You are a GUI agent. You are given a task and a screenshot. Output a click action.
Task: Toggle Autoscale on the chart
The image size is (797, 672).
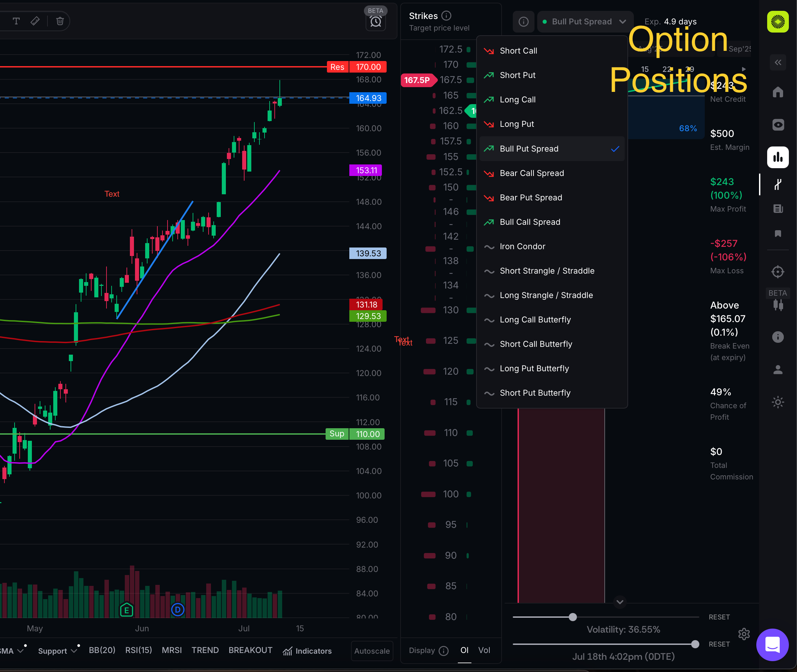point(372,651)
